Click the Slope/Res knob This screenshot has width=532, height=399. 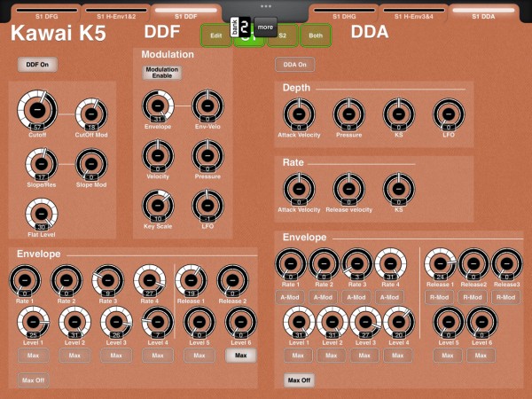coord(42,164)
